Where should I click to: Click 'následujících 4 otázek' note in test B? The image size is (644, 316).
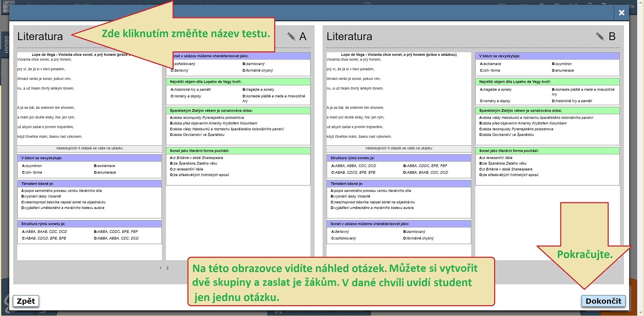(399, 148)
